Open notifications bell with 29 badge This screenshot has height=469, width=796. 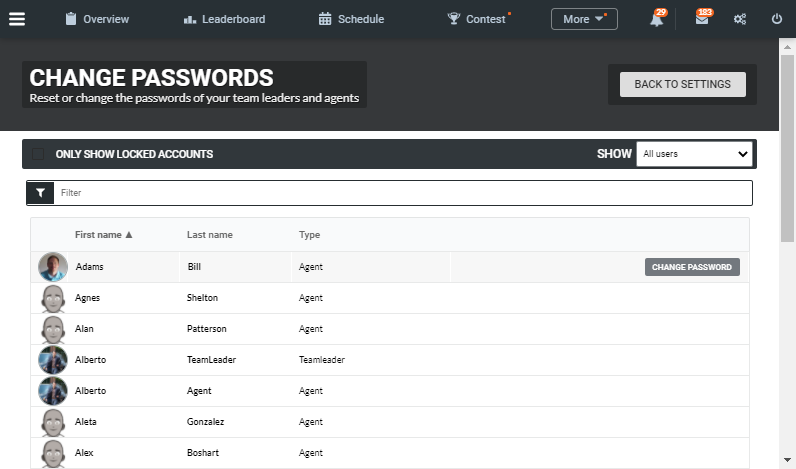[657, 19]
